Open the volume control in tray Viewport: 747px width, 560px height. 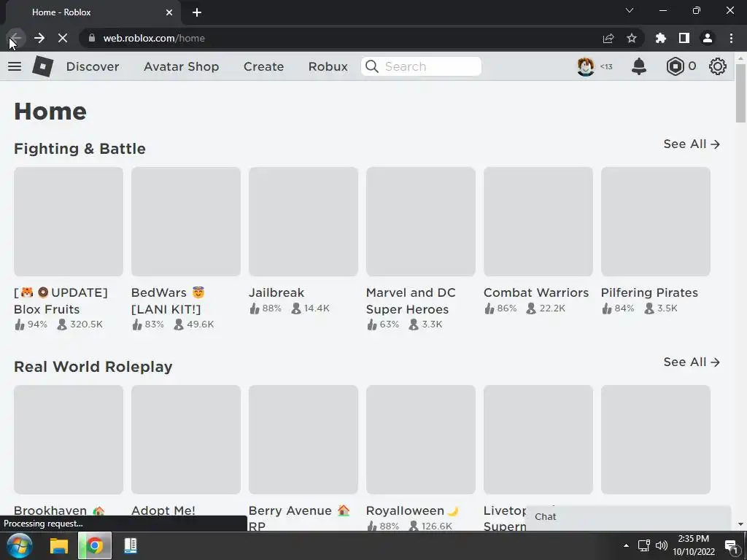tap(661, 545)
